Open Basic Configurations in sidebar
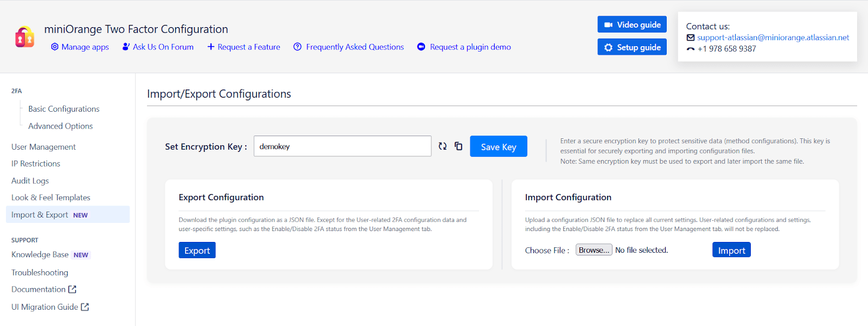The width and height of the screenshot is (868, 326). click(64, 108)
